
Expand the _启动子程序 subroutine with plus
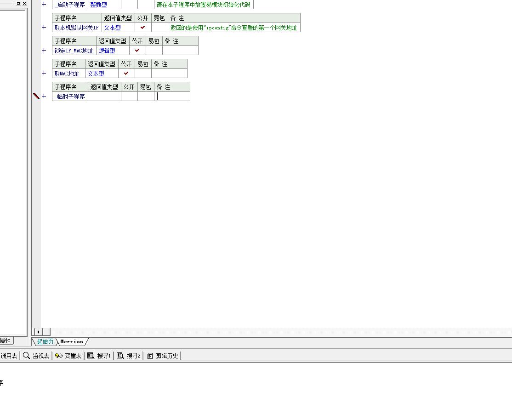point(44,5)
